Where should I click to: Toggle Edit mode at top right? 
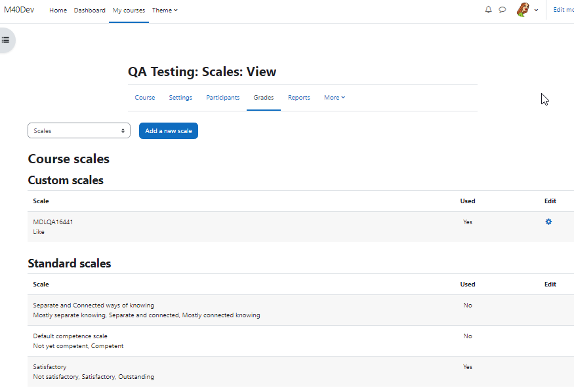pos(564,10)
